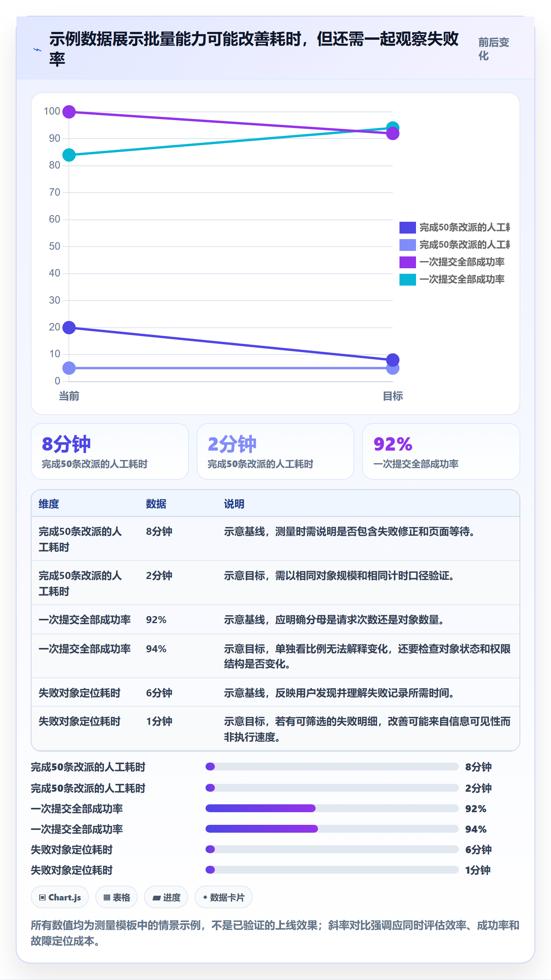Screen dimensions: 551x980
Task: Click the purple data point at 目标
Action: pyautogui.click(x=393, y=134)
